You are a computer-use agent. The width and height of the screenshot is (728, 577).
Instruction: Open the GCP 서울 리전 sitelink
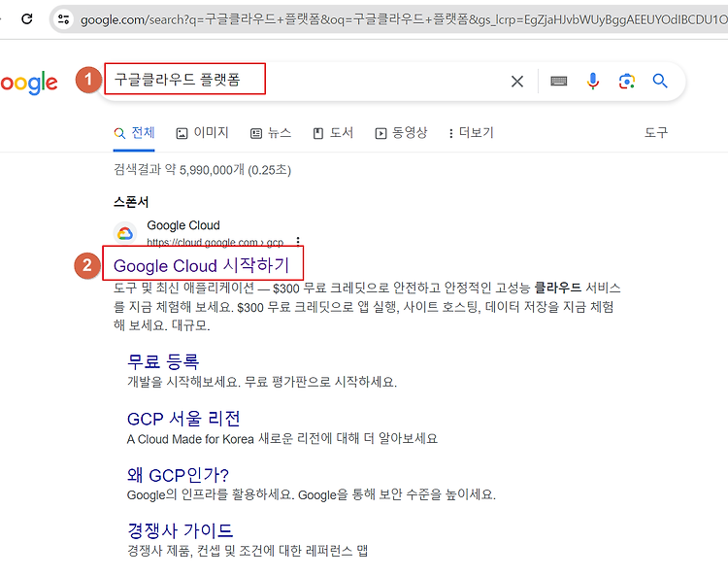click(183, 419)
